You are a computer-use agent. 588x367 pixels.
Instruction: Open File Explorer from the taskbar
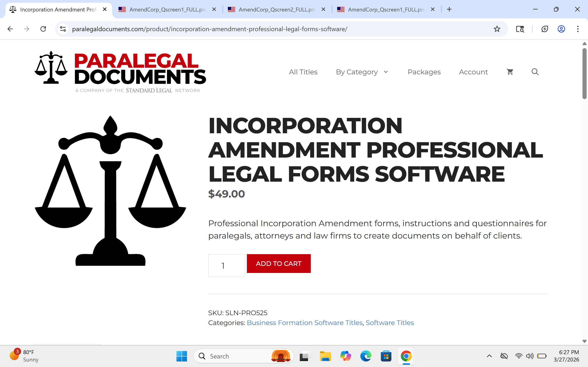coord(325,356)
